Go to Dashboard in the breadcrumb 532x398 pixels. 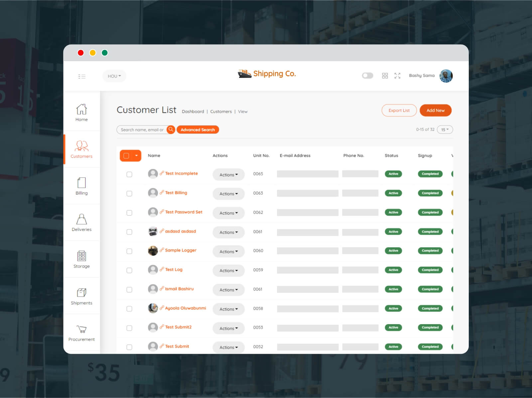point(193,111)
